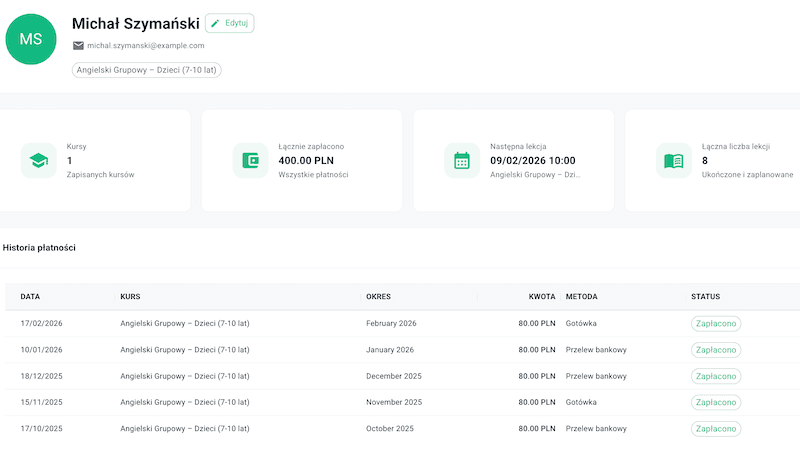Sort by the METODA column header

pos(582,296)
